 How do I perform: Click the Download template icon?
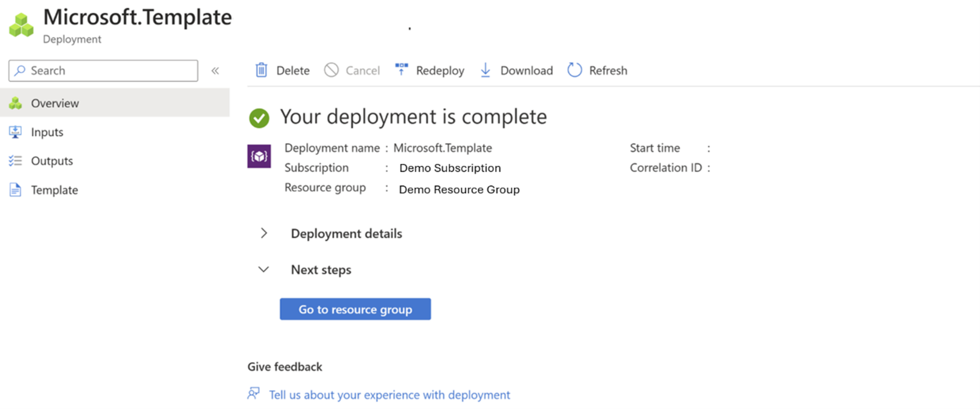pyautogui.click(x=487, y=70)
